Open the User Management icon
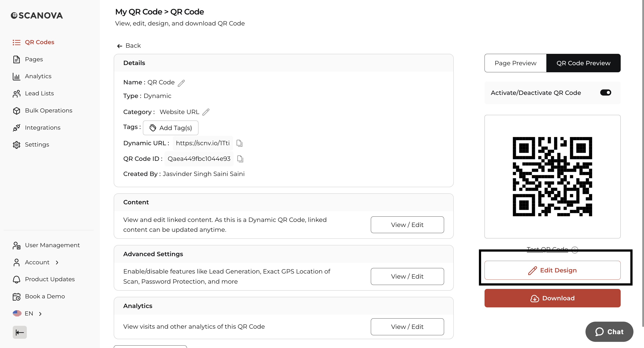 [x=16, y=245]
